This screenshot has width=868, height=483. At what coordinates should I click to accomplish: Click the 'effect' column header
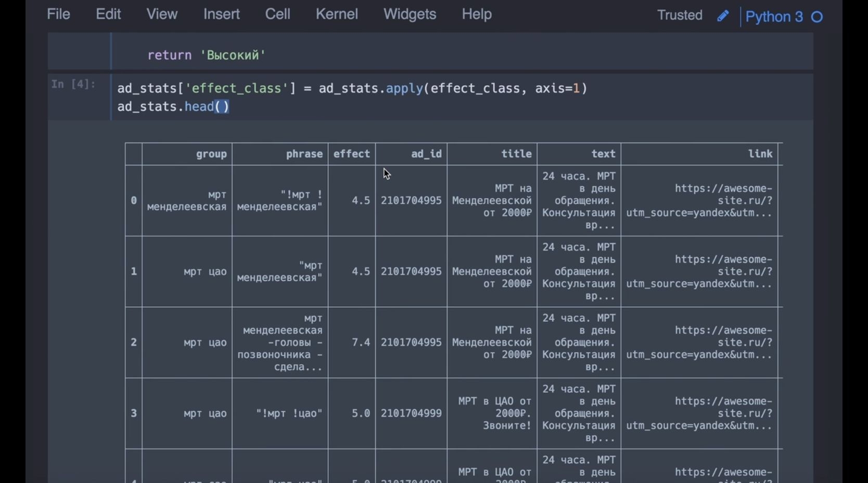[x=352, y=154]
